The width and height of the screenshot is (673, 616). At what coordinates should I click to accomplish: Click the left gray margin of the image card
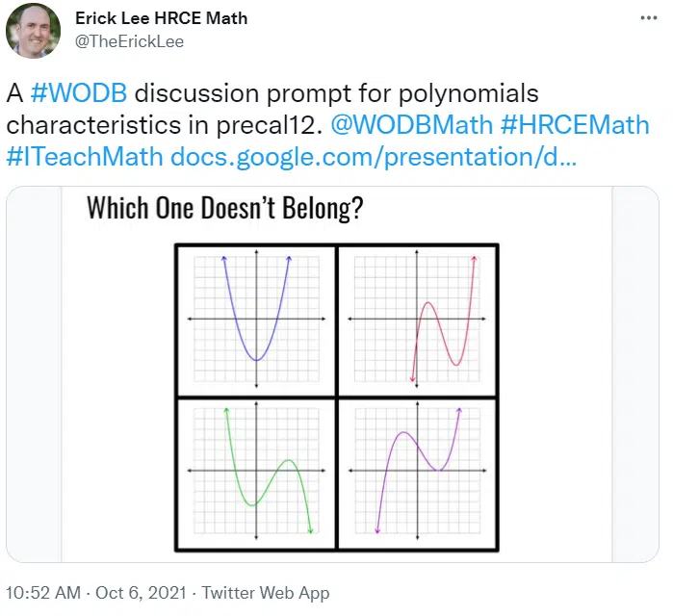(34, 374)
